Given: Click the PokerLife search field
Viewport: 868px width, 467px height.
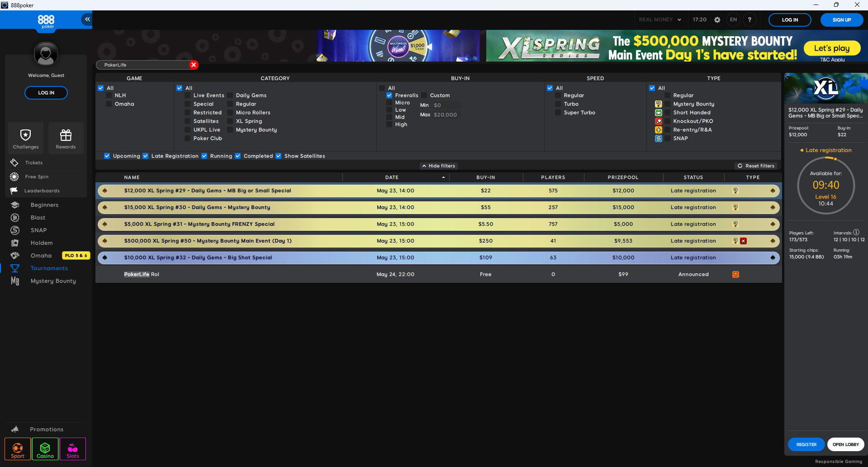Looking at the screenshot, I should point(143,65).
